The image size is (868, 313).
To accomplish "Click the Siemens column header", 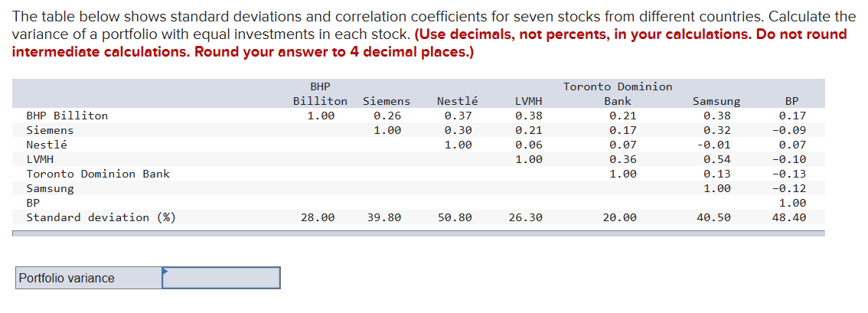I will point(387,101).
